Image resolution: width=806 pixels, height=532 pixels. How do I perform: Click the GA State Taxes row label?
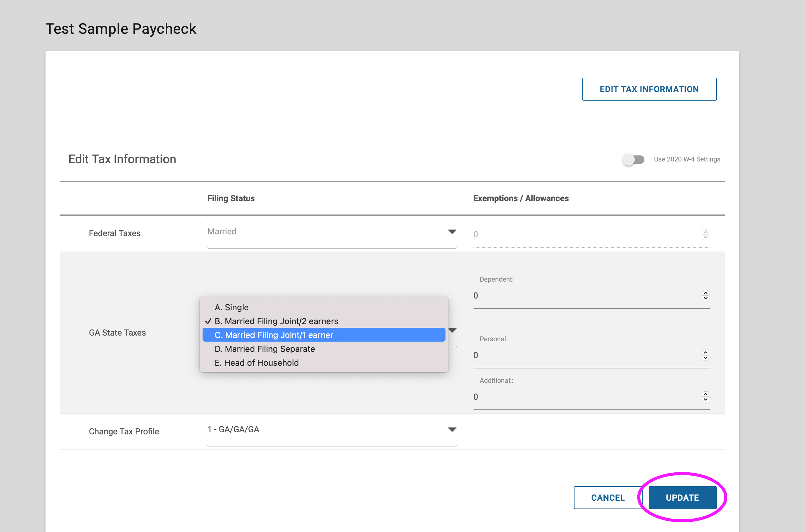117,333
